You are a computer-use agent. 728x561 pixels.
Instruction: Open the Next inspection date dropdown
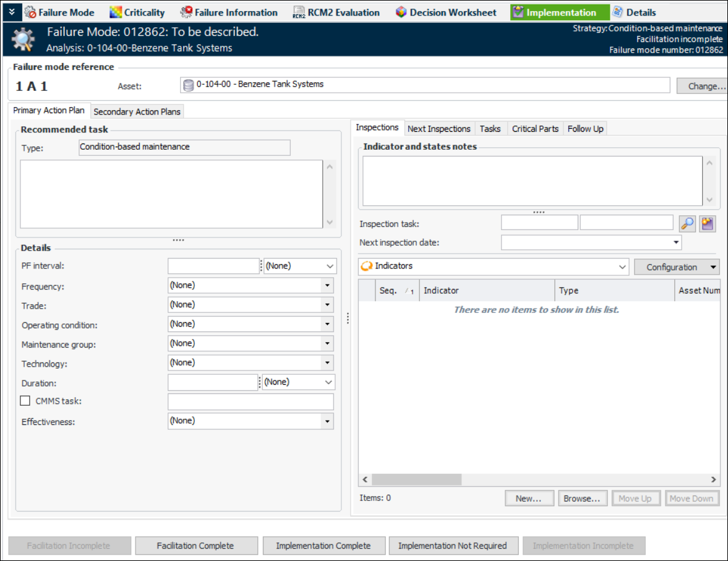[675, 242]
